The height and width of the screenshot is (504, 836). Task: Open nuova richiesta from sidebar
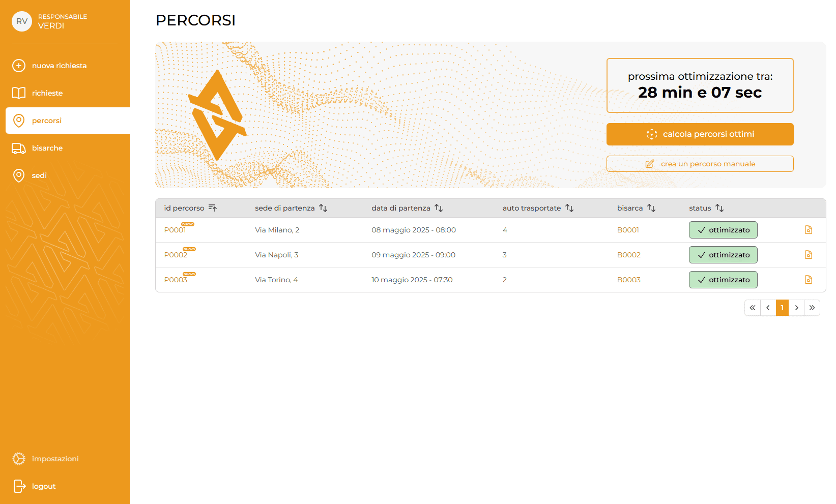click(x=59, y=66)
